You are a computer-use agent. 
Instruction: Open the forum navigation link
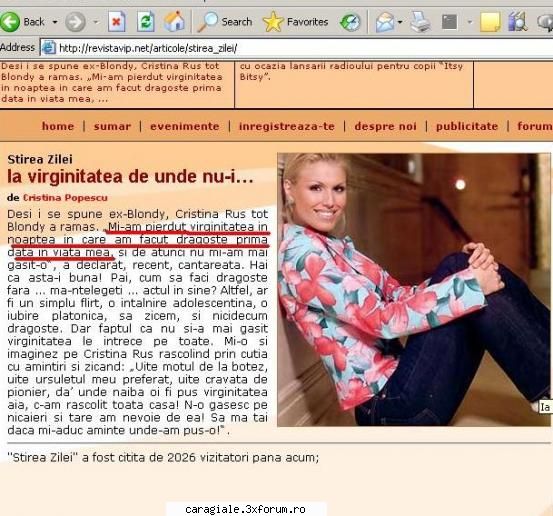[535, 126]
